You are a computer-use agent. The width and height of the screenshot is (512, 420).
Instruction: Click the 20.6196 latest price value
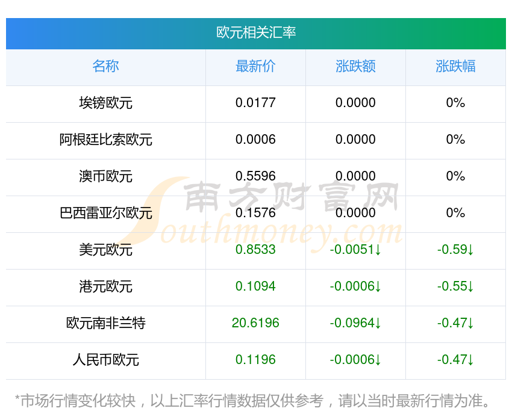click(x=255, y=323)
